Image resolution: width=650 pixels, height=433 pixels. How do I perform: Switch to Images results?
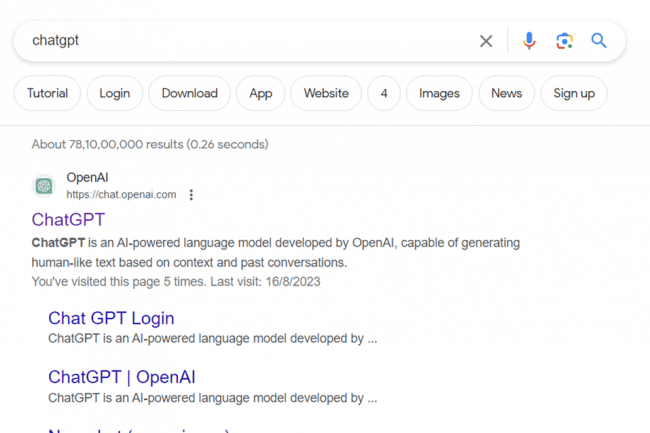pyautogui.click(x=439, y=94)
